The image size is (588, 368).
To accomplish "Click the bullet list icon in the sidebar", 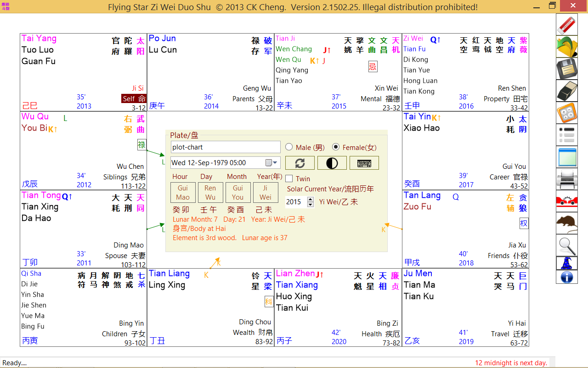I will (566, 135).
